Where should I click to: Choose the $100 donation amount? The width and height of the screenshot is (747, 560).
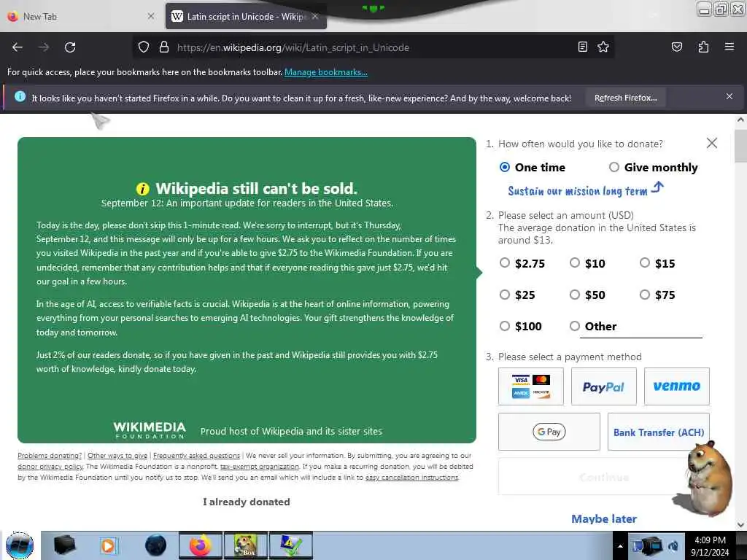pos(505,326)
